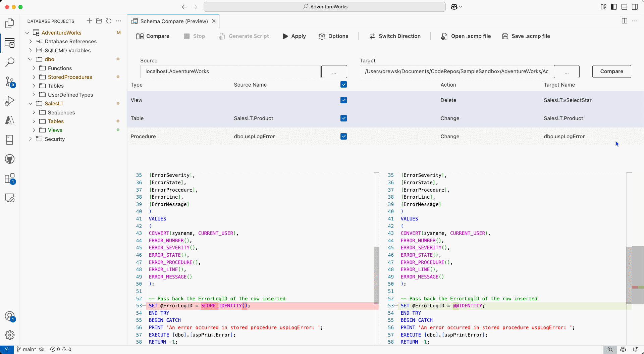Click the AdventureWorks search box
The image size is (644, 354).
point(324,7)
